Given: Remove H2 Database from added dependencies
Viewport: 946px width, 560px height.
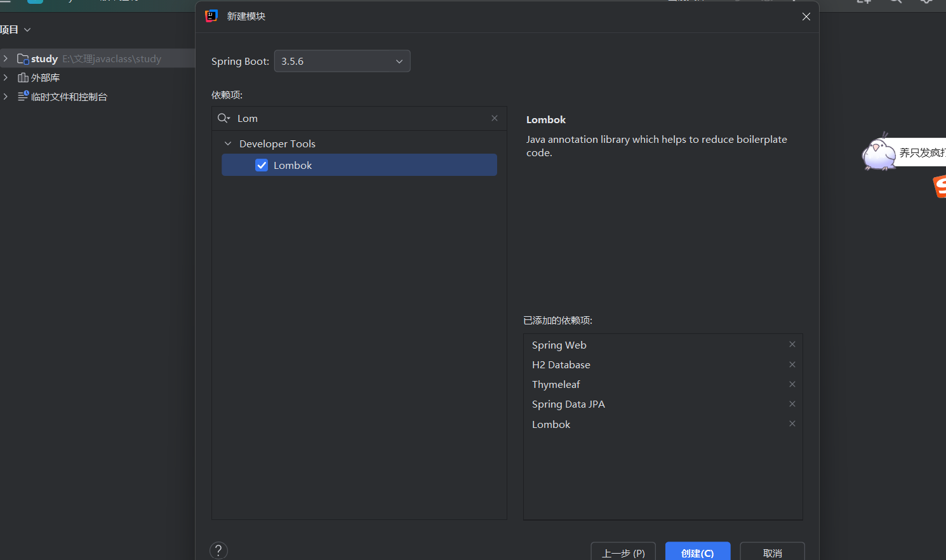Looking at the screenshot, I should [792, 364].
